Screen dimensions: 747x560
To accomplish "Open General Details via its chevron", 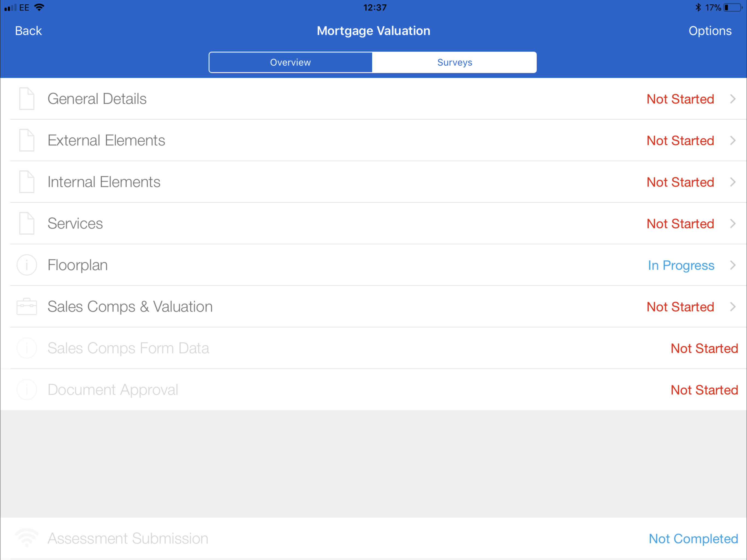I will [x=733, y=99].
